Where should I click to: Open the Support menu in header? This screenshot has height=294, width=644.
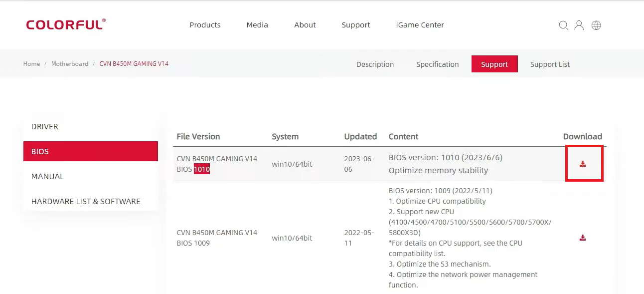(x=356, y=25)
